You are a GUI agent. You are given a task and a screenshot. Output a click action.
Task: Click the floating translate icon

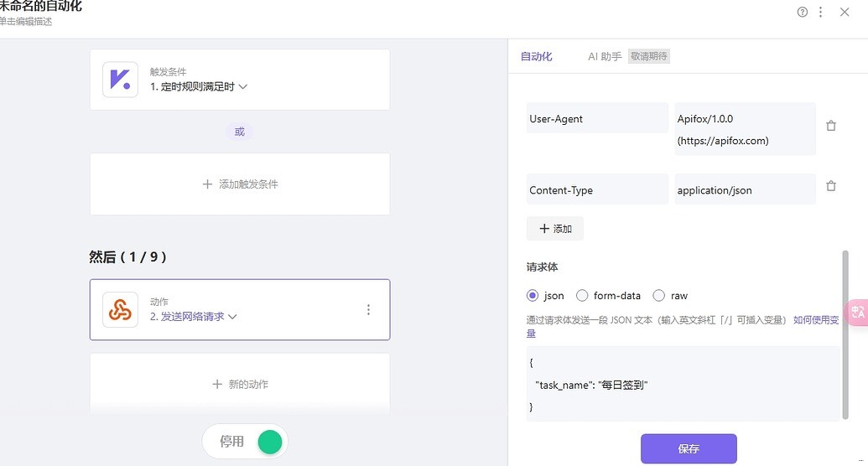click(858, 312)
